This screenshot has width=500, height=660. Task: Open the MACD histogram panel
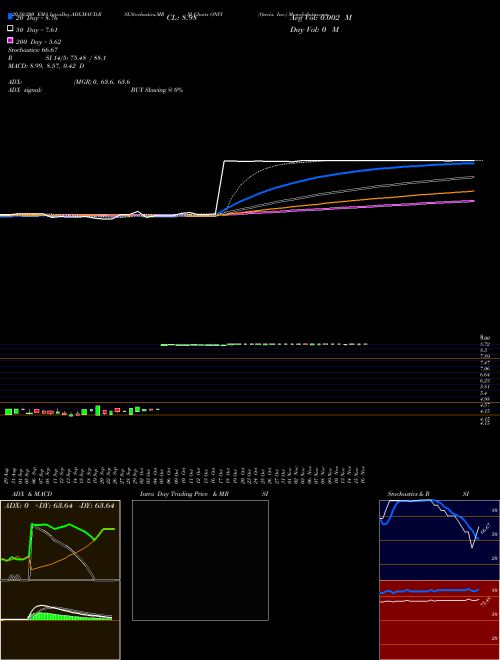point(60,620)
